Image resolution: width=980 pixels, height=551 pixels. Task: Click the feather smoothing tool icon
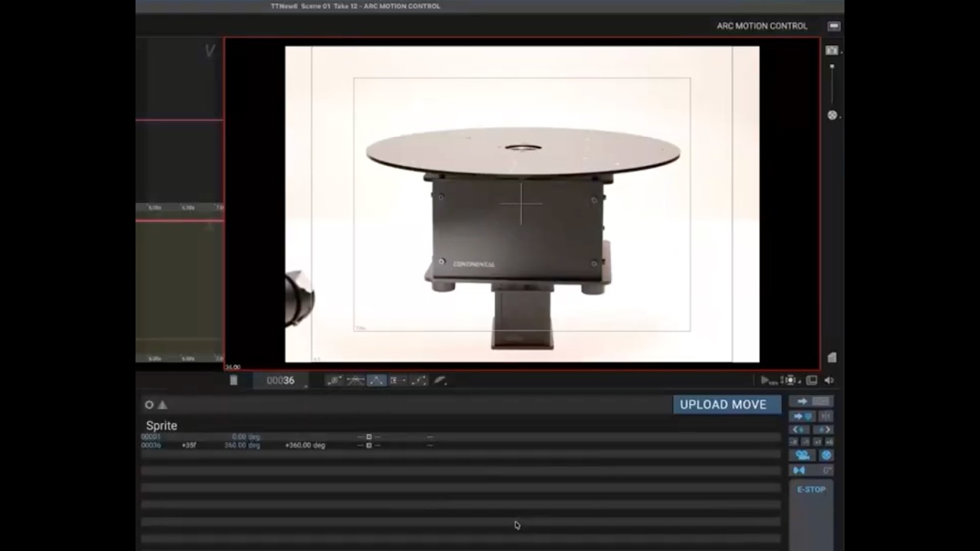(440, 380)
